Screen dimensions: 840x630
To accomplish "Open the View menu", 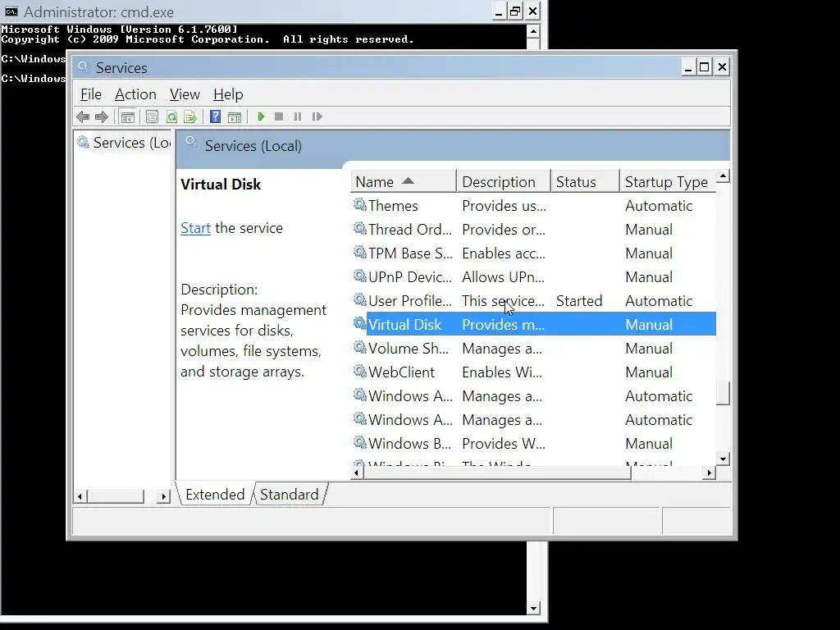I will 185,94.
